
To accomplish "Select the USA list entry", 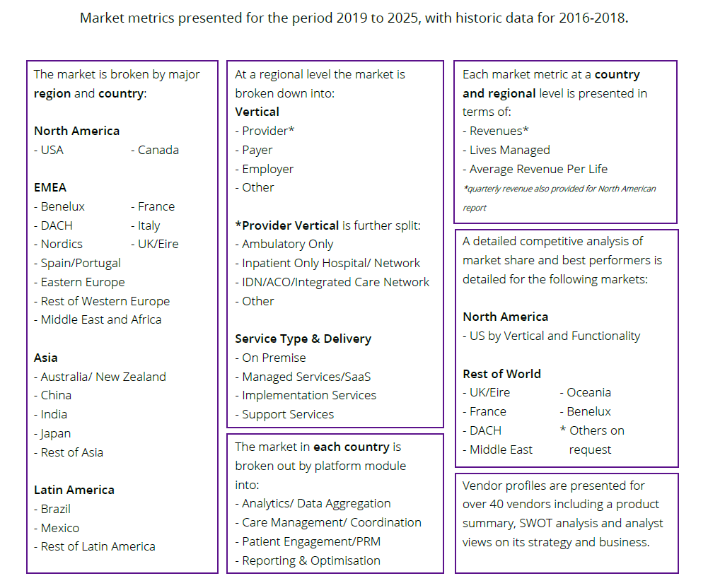I will (49, 150).
